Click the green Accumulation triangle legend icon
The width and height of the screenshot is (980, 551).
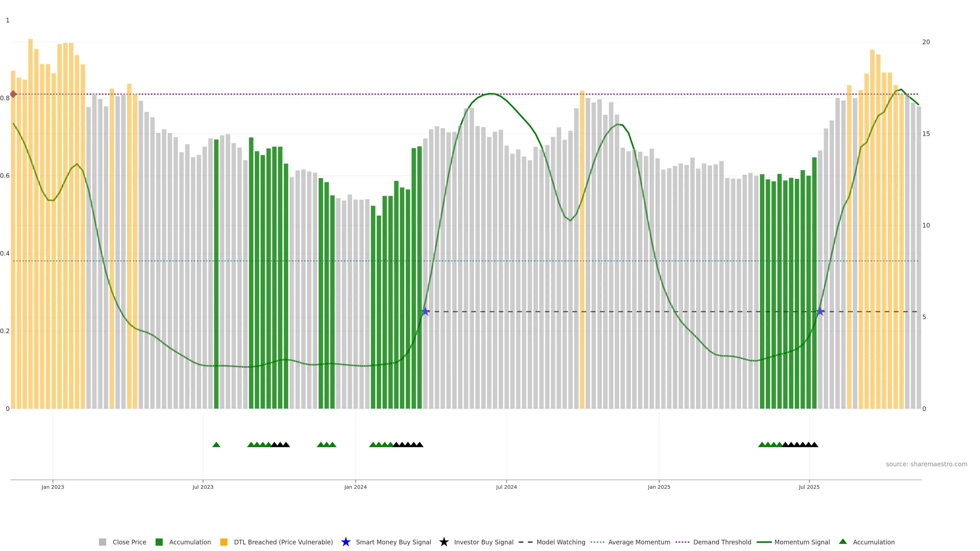pyautogui.click(x=843, y=542)
